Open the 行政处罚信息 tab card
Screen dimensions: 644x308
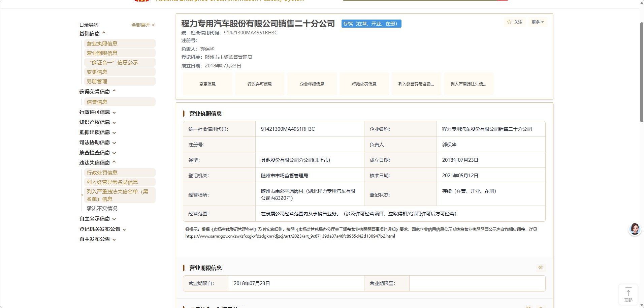coord(364,84)
